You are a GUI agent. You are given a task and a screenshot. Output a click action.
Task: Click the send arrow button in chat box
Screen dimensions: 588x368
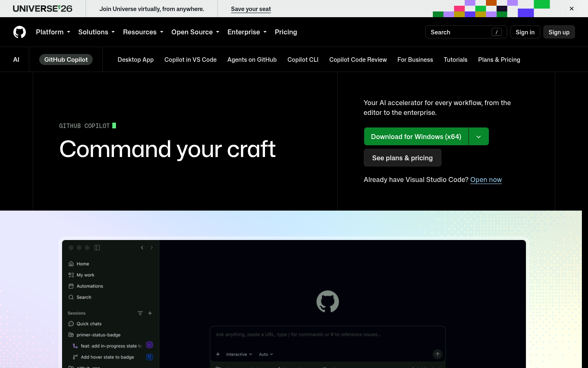coord(437,355)
